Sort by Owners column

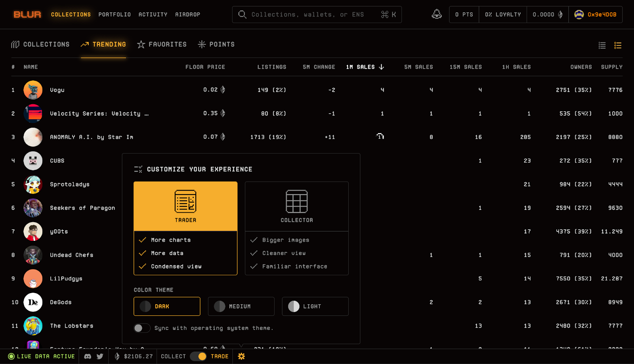click(x=581, y=67)
